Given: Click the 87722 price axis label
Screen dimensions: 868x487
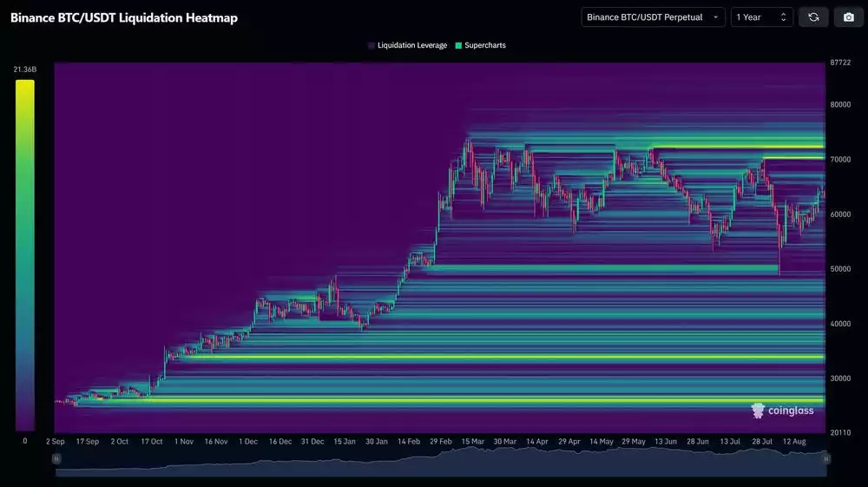Looking at the screenshot, I should [x=840, y=63].
